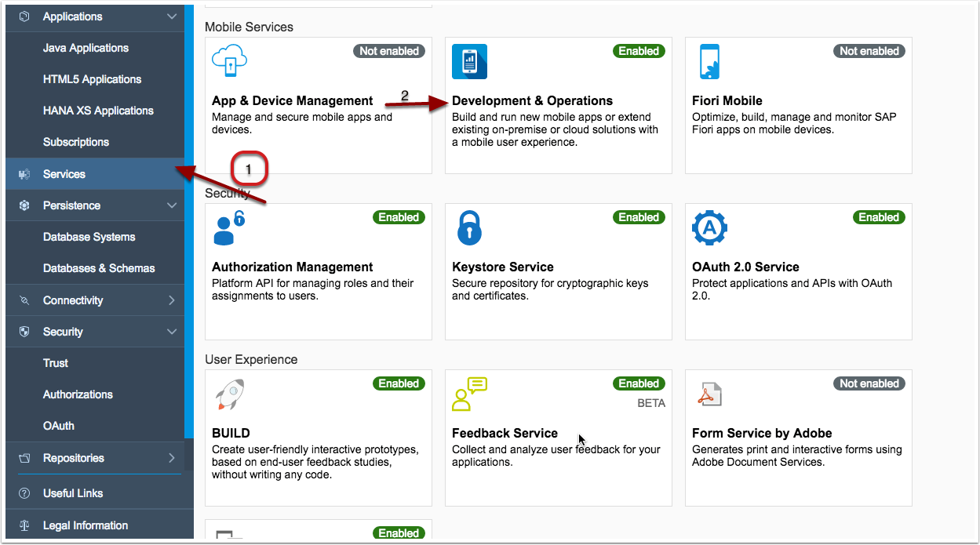Click the App & Device Management cloud icon

coord(230,61)
